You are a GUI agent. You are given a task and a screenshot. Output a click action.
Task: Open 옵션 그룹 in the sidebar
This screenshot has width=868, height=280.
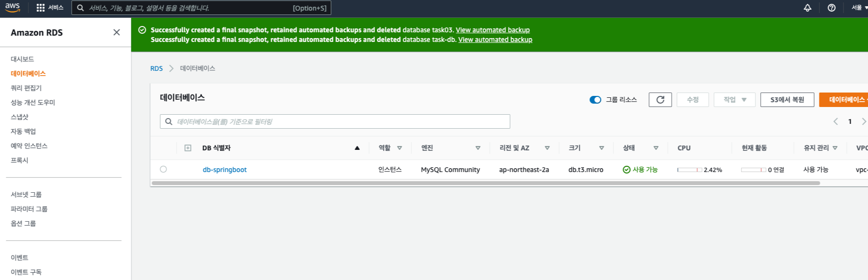coord(23,223)
